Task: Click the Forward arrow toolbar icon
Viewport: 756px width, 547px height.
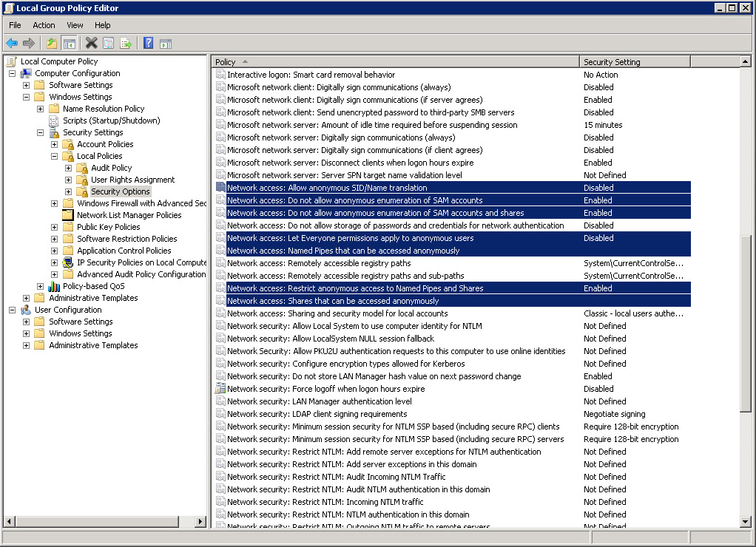Action: tap(29, 44)
